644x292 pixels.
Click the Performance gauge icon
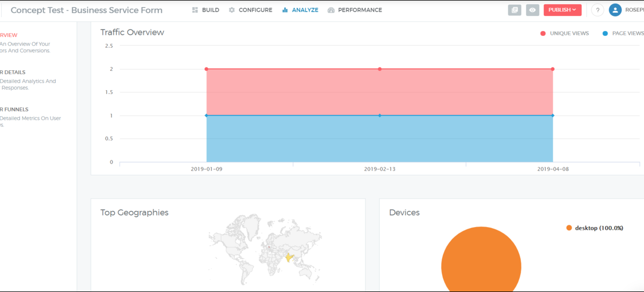(x=331, y=10)
